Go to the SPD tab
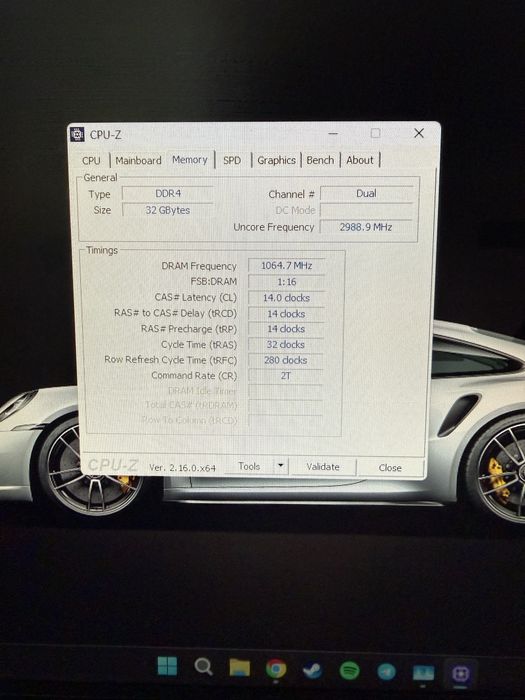 232,160
